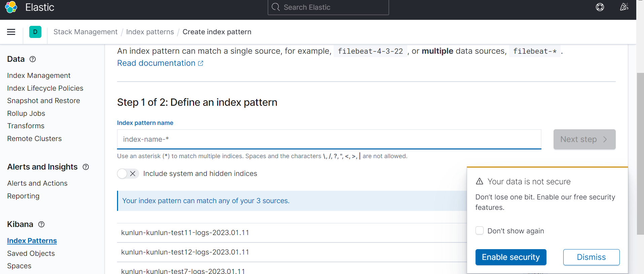The image size is (644, 274).
Task: Open Remote Clusters in sidebar
Action: [x=34, y=139]
